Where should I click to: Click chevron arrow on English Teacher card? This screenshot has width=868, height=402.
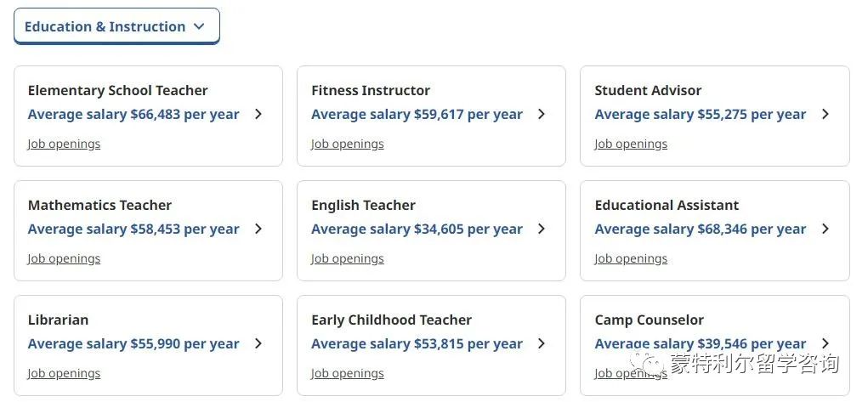(x=542, y=229)
